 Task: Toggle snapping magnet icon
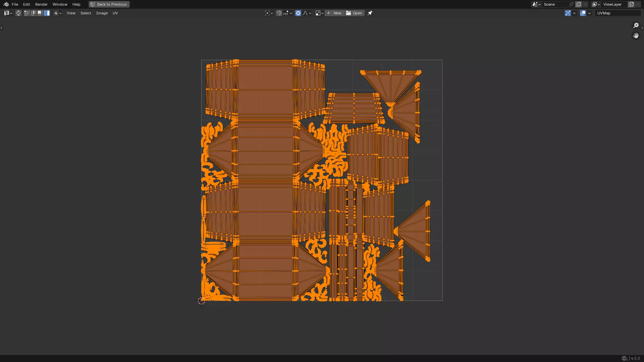click(x=279, y=13)
